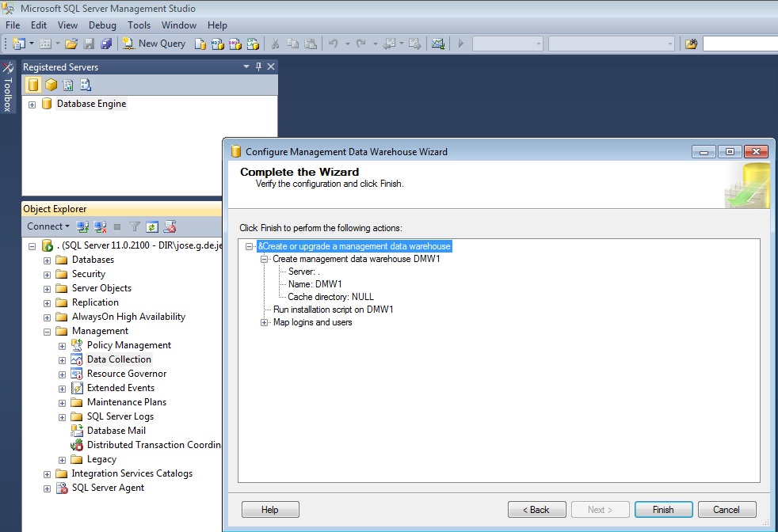Click the Paste clipboard icon

[x=311, y=44]
